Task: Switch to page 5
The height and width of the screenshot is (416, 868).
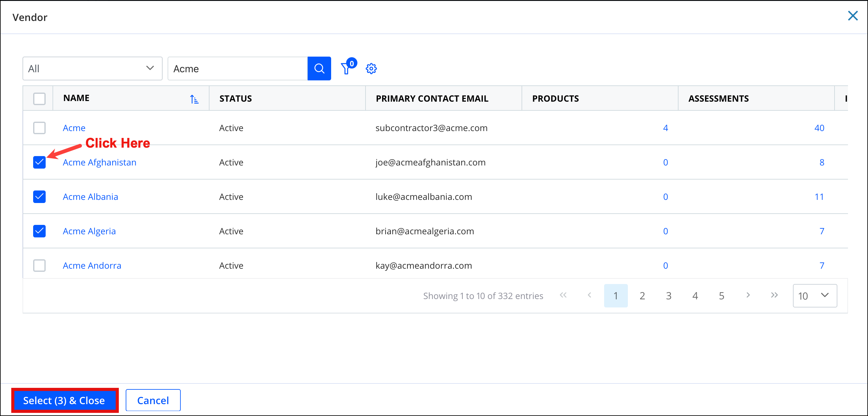Action: point(721,296)
